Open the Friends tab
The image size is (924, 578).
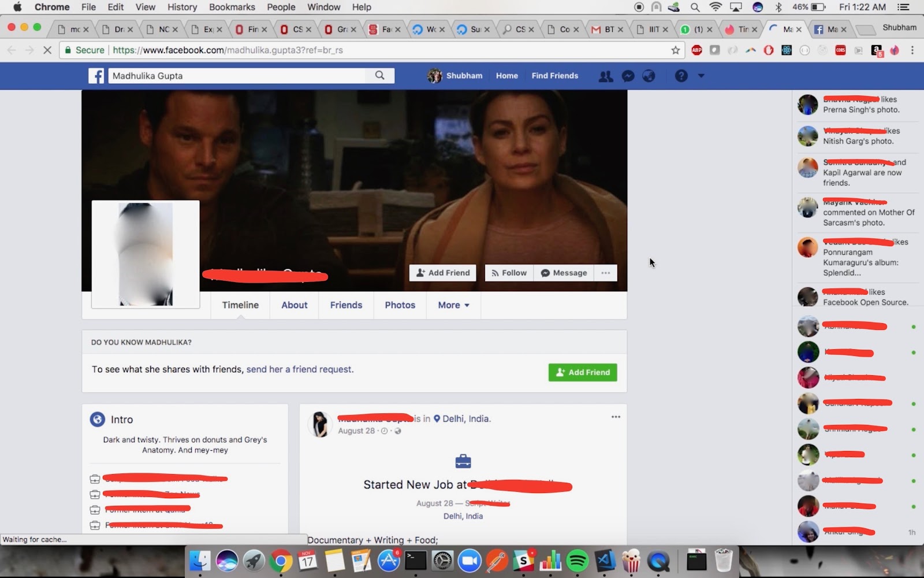click(346, 305)
